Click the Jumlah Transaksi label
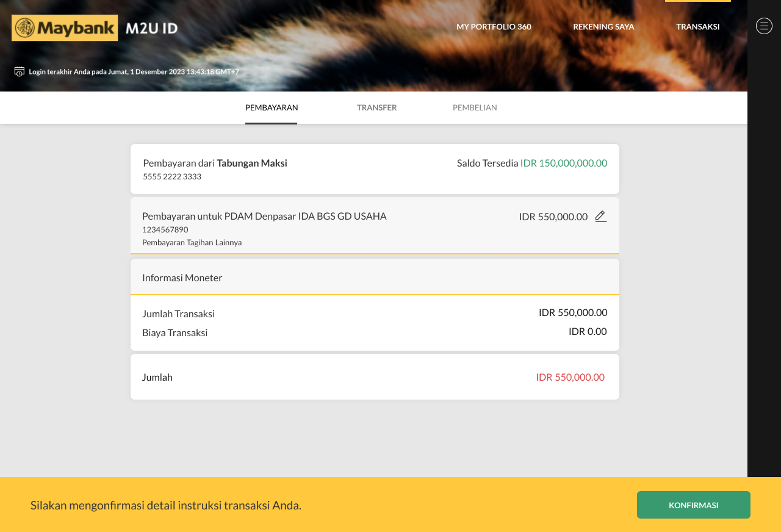Screen dimensions: 781x532 point(178,314)
